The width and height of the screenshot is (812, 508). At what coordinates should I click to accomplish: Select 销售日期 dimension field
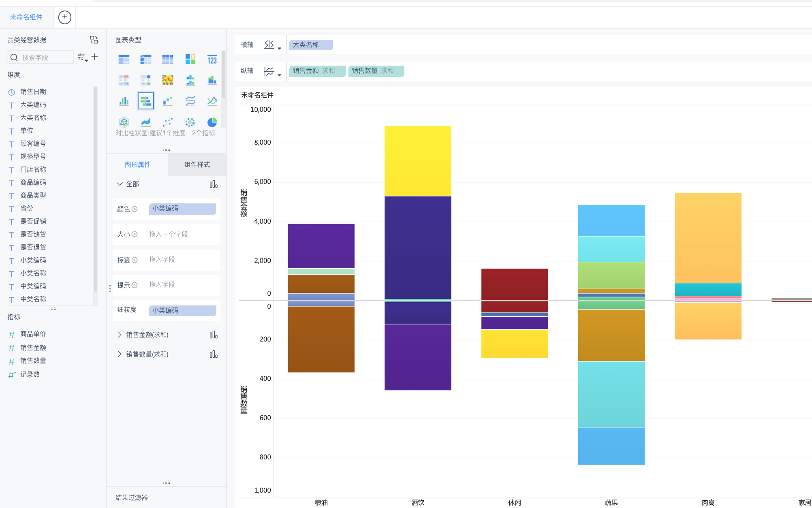(33, 92)
